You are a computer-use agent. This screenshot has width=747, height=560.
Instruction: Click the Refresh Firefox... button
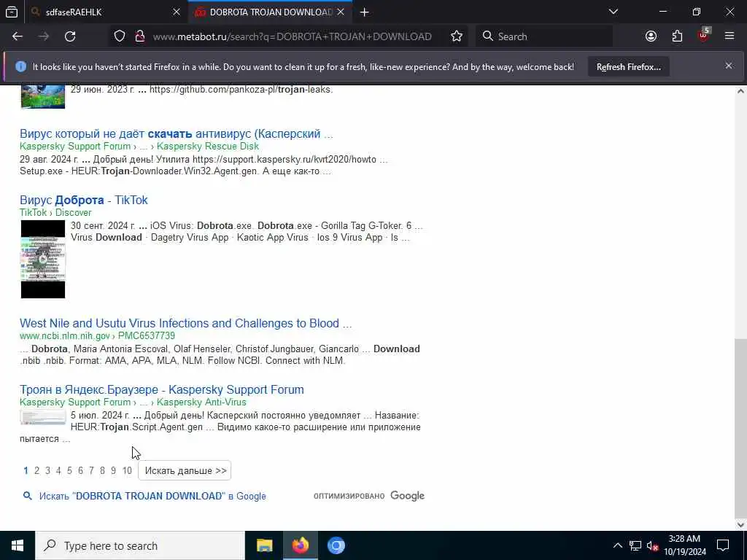[x=628, y=67]
